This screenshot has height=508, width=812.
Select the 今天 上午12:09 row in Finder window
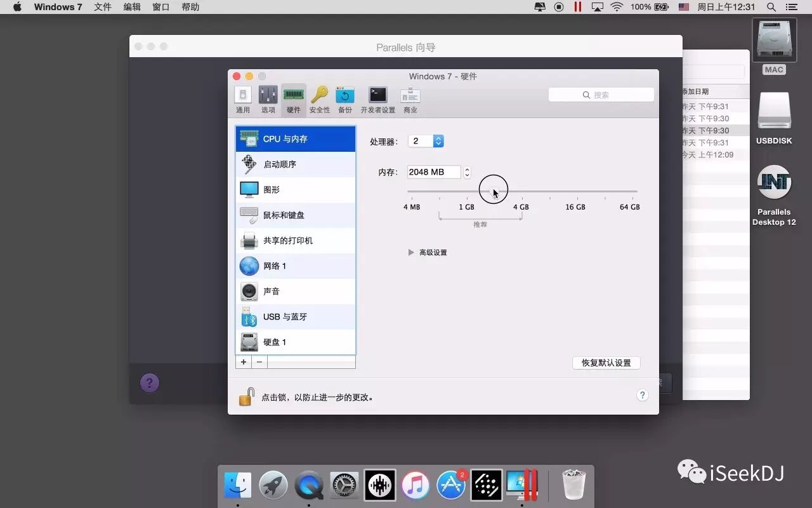pyautogui.click(x=715, y=155)
